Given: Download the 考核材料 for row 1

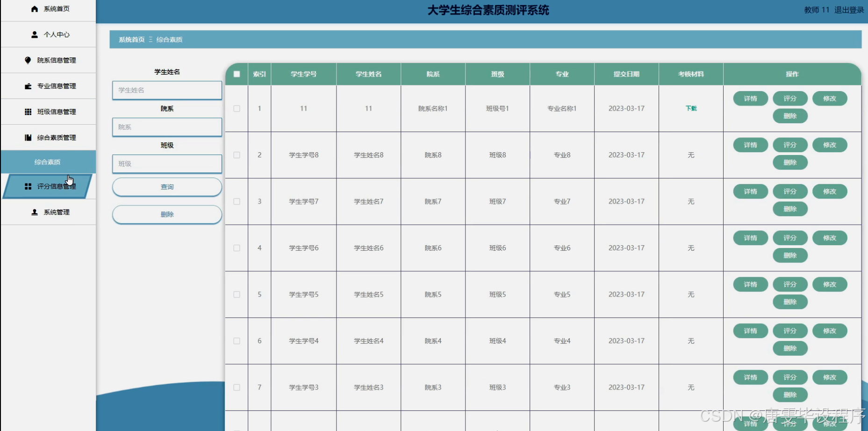Looking at the screenshot, I should [691, 108].
